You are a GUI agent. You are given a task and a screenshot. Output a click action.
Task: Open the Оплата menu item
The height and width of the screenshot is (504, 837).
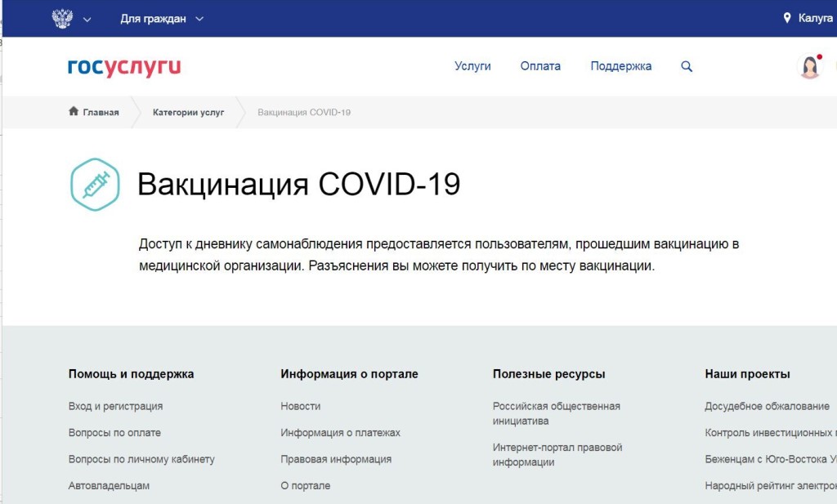(540, 66)
